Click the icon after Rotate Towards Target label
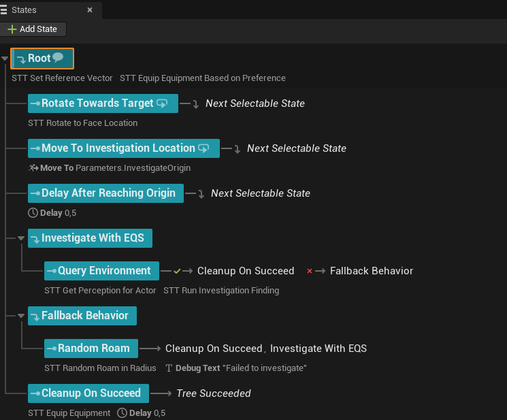 pyautogui.click(x=162, y=103)
